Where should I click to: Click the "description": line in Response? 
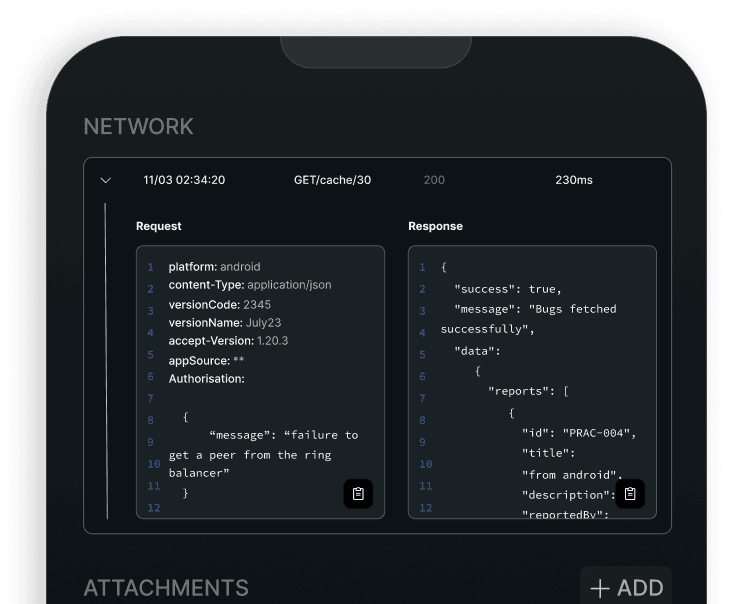[568, 495]
